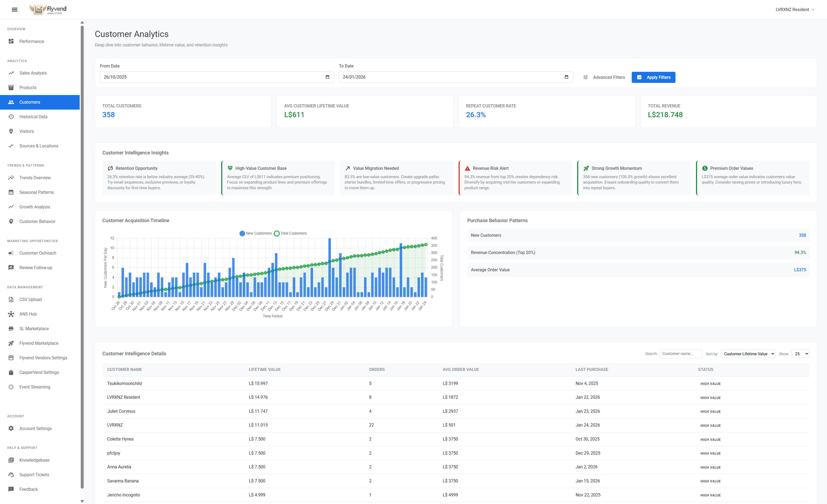
Task: Type in the customer name search field
Action: pyautogui.click(x=681, y=354)
